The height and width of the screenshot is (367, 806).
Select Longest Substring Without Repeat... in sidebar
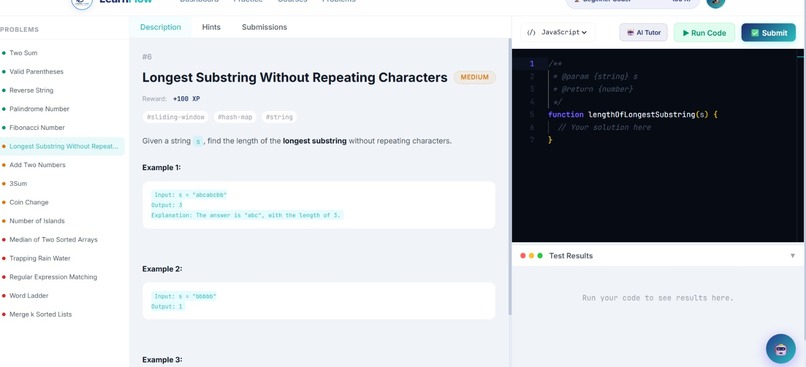(x=62, y=146)
